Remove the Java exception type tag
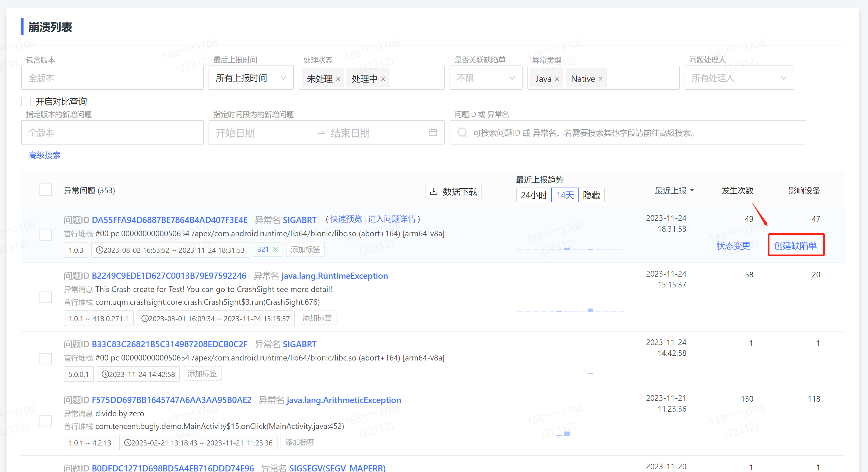Screen dimensions: 868x472 [557, 79]
